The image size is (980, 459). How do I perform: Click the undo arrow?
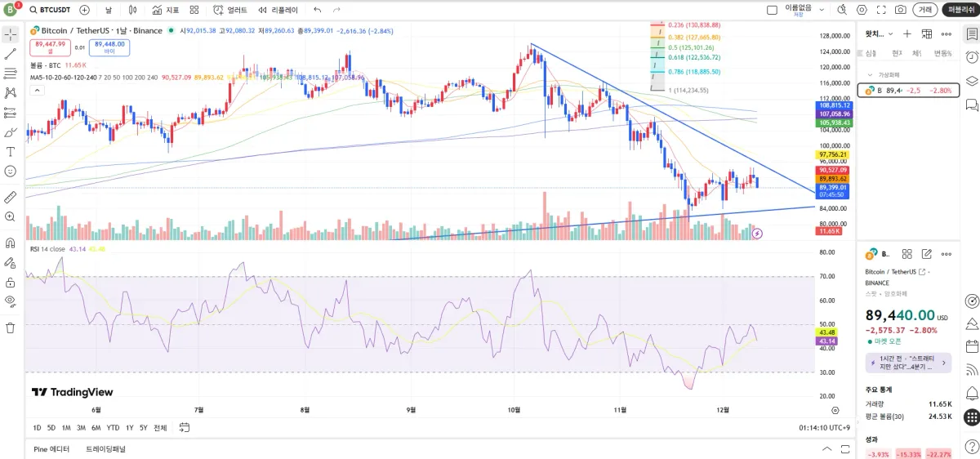317,10
